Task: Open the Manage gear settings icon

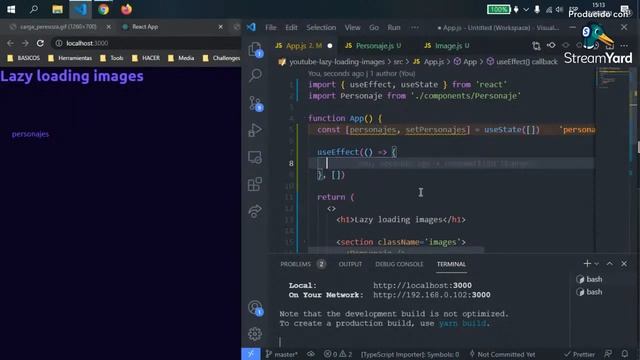Action: point(255,334)
